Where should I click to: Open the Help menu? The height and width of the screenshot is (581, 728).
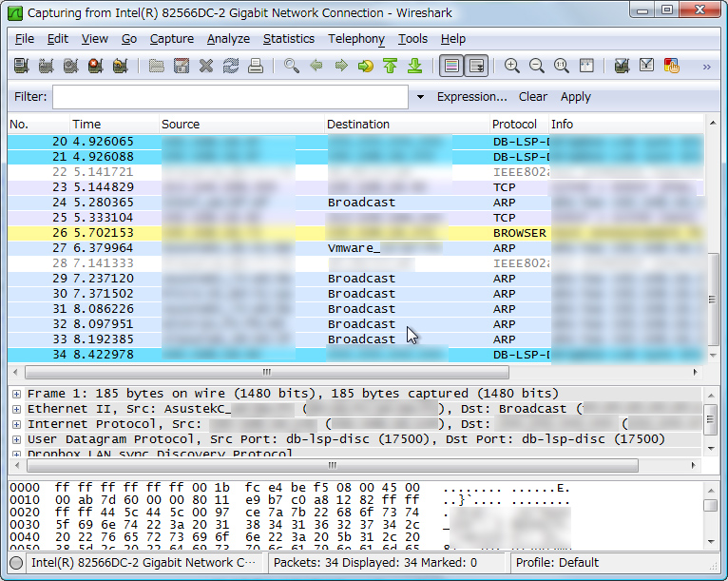coord(453,39)
